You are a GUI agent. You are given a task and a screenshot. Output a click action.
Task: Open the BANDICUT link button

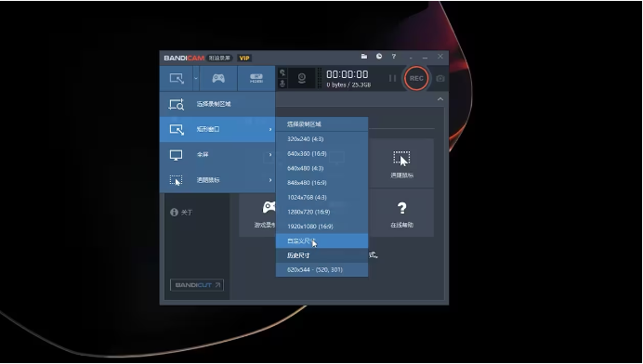(x=197, y=285)
